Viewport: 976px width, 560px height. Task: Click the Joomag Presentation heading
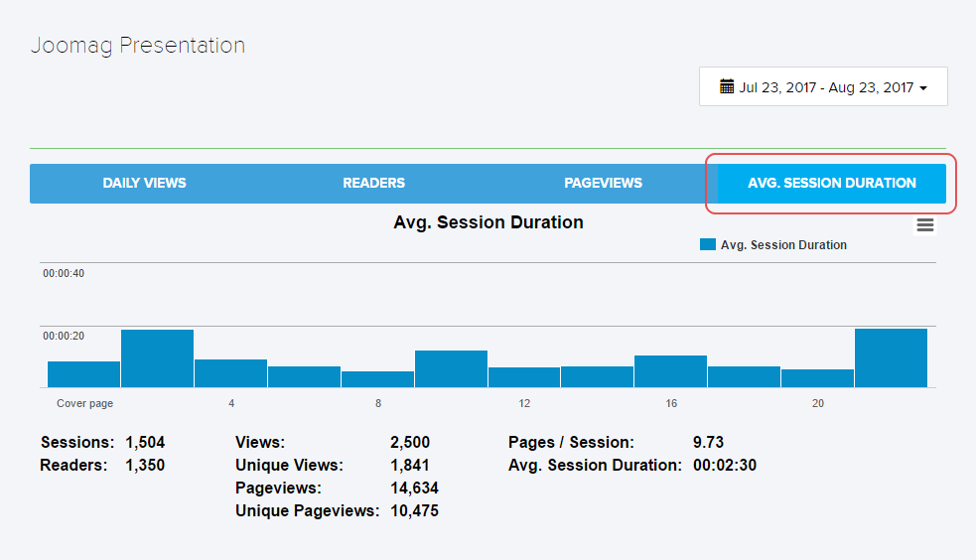coord(137,46)
